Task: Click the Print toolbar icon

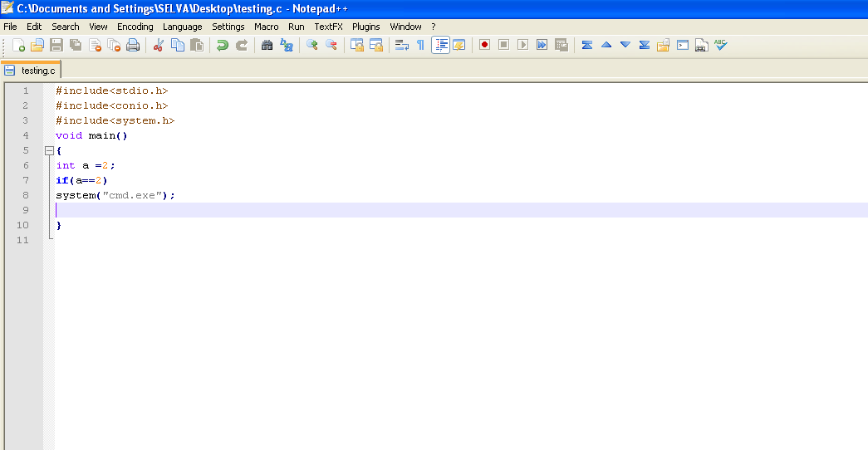Action: pos(133,45)
